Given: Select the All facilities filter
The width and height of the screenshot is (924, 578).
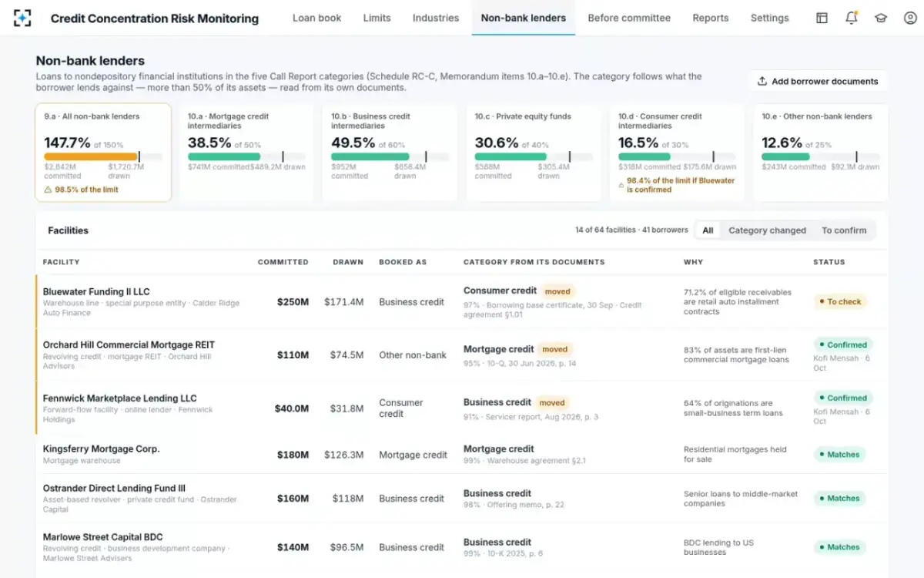Looking at the screenshot, I should pos(708,230).
